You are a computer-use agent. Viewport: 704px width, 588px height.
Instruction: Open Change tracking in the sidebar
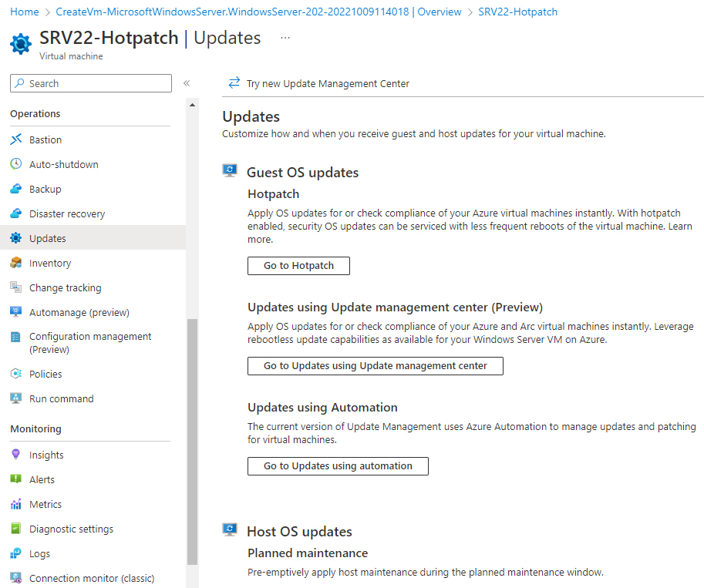coord(65,287)
